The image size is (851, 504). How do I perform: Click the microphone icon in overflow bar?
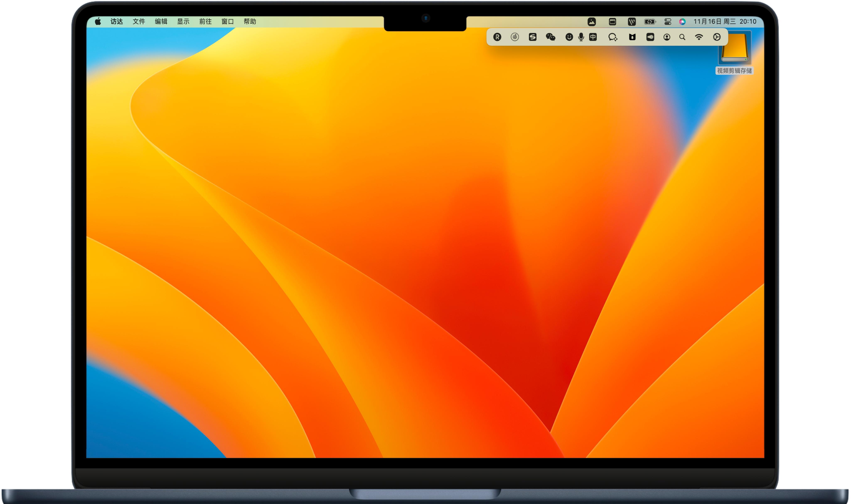coord(581,37)
